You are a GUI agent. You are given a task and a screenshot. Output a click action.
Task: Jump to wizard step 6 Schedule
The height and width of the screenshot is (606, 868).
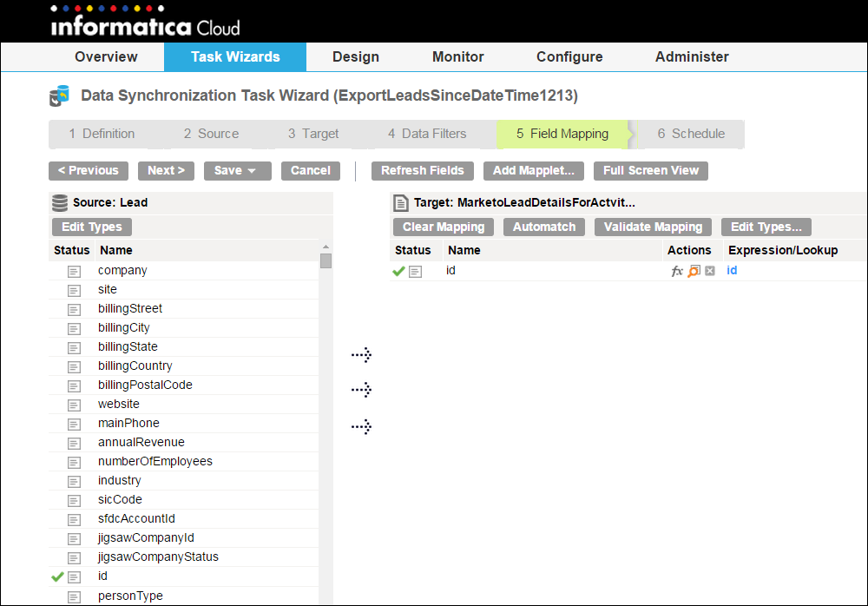[x=691, y=134]
